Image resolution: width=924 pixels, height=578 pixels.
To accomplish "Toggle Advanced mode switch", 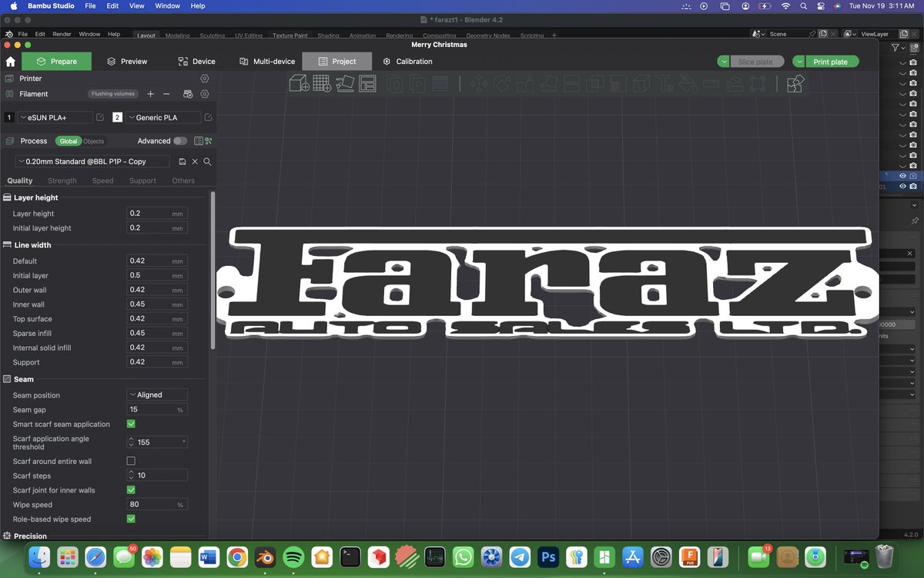I will pyautogui.click(x=180, y=141).
